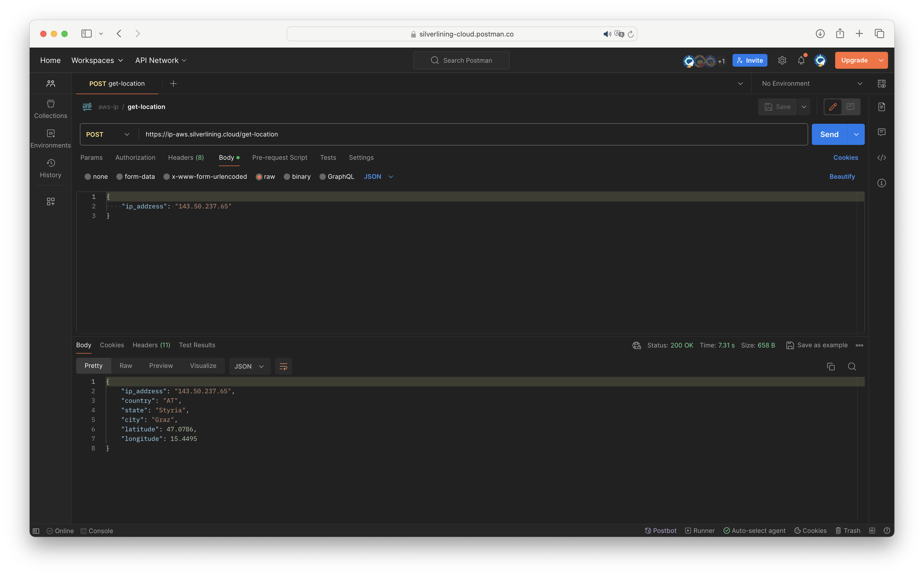Expand the No Environment selector
The height and width of the screenshot is (576, 924).
coord(811,84)
